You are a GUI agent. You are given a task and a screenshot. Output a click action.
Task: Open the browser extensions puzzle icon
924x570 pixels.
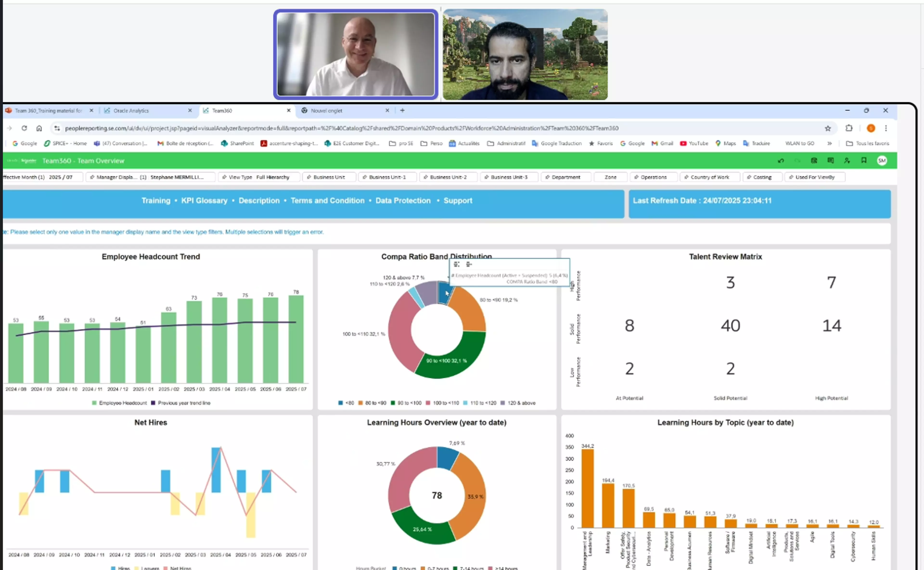pos(849,128)
